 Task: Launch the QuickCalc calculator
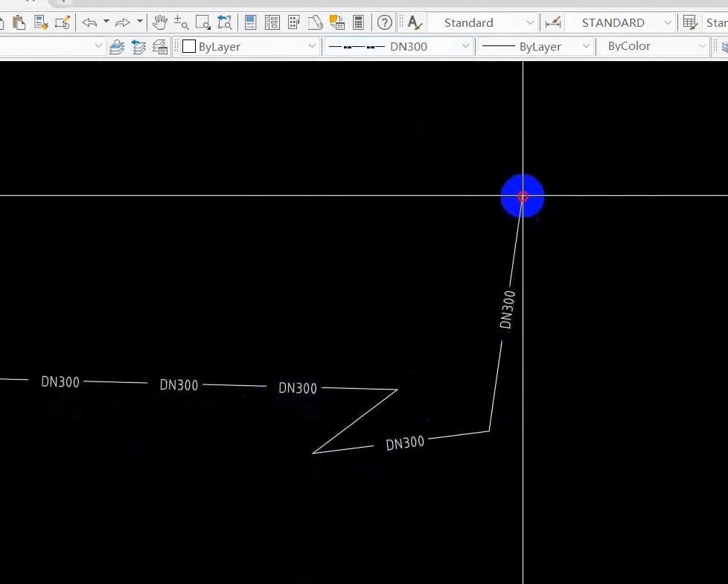coord(358,22)
